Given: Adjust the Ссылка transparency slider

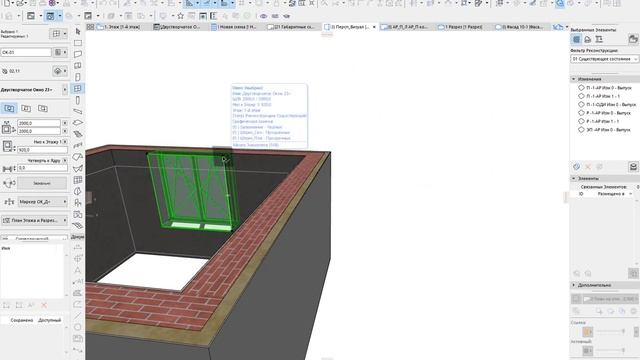Looking at the screenshot, I should [611, 331].
